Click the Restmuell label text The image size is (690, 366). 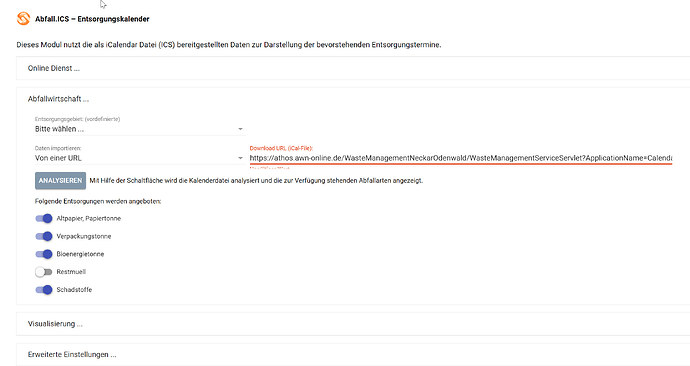(x=71, y=272)
